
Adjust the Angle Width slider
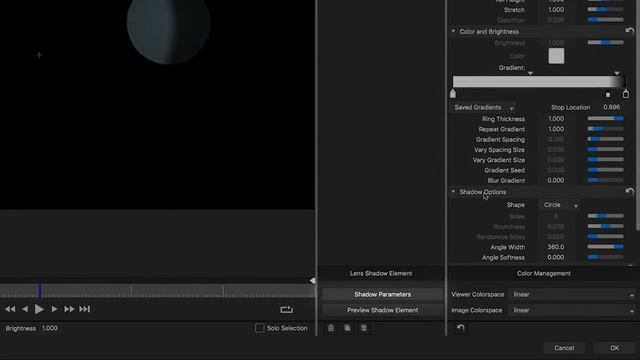(605, 247)
